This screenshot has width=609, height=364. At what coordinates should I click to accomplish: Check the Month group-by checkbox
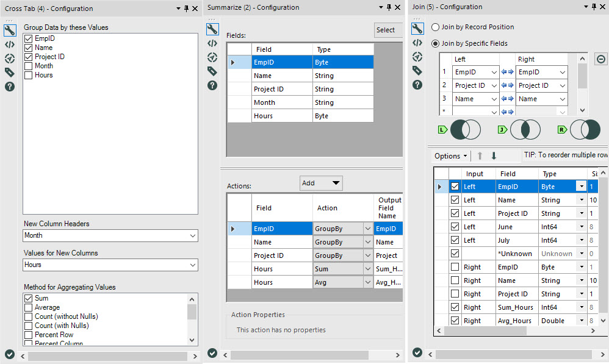pyautogui.click(x=29, y=66)
